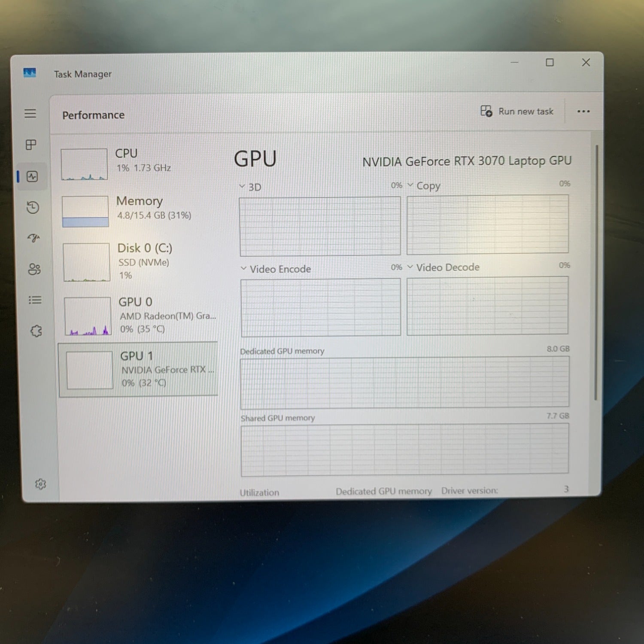Open the three-dot more options menu

[x=583, y=111]
